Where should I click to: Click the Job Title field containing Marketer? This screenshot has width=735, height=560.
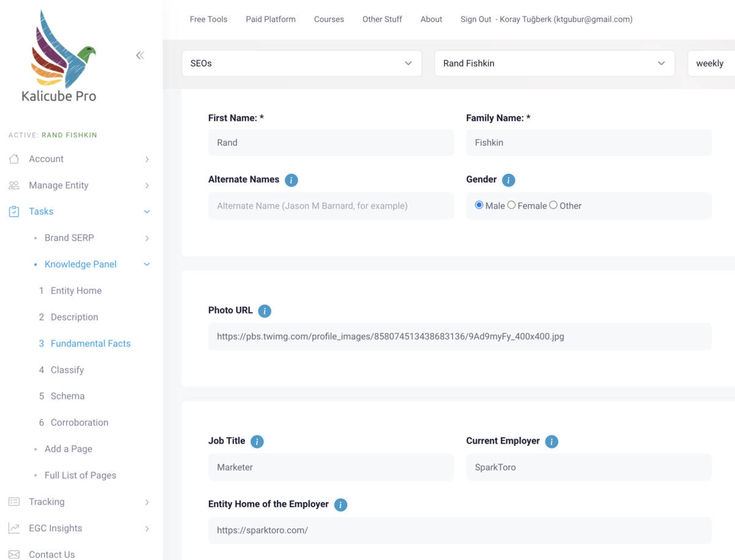coord(331,467)
